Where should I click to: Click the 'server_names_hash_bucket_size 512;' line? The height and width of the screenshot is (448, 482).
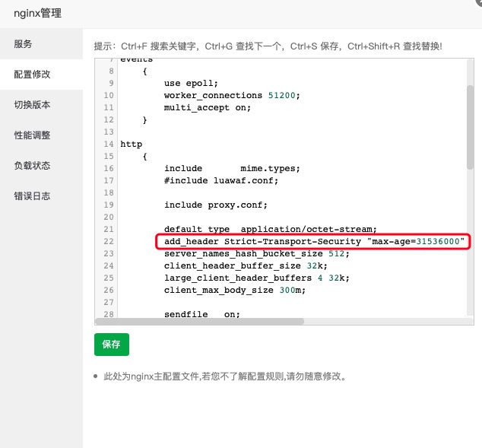257,254
